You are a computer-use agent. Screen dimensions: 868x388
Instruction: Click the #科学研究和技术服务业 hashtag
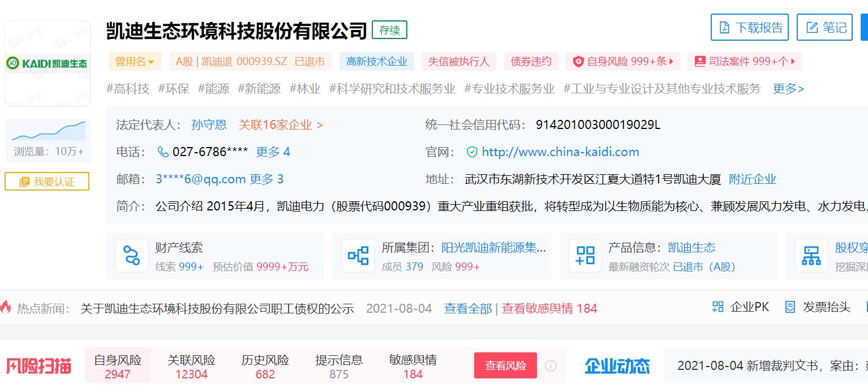coord(392,88)
